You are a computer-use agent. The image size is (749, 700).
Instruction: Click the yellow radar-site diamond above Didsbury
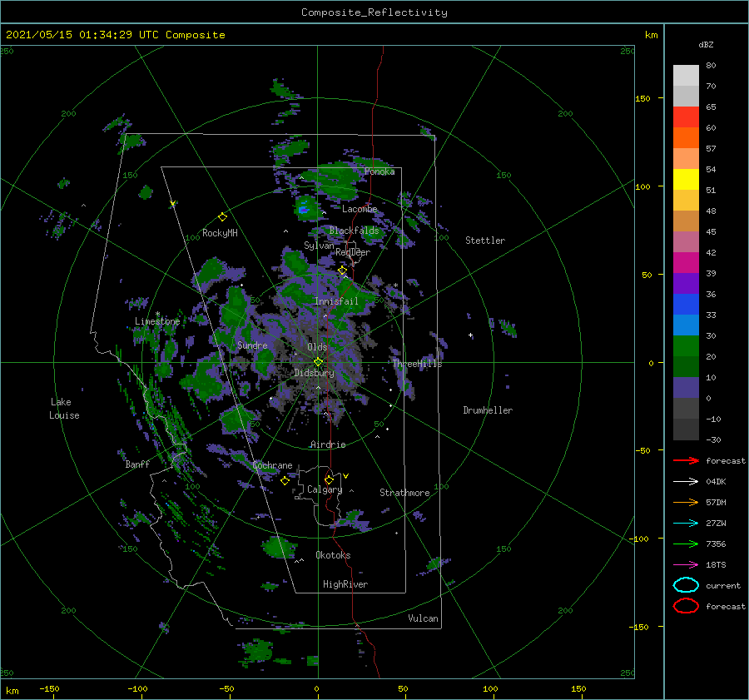click(x=318, y=362)
